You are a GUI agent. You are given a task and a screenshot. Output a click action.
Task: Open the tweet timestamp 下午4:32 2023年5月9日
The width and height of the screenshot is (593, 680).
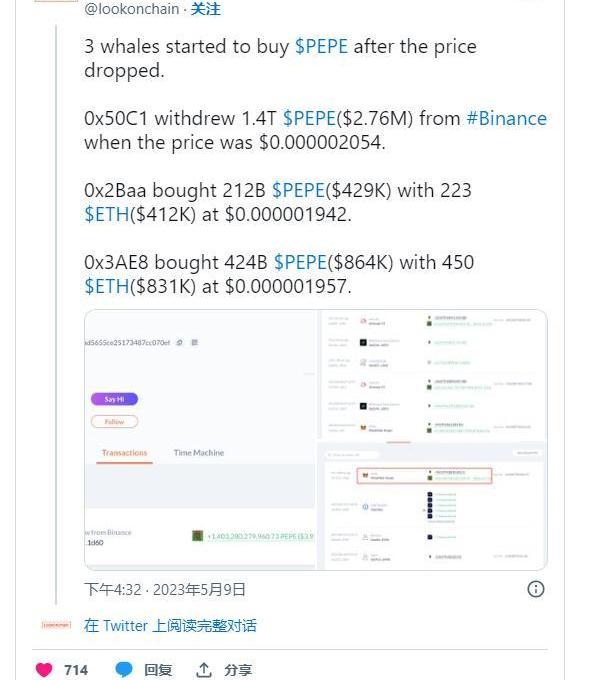(165, 589)
